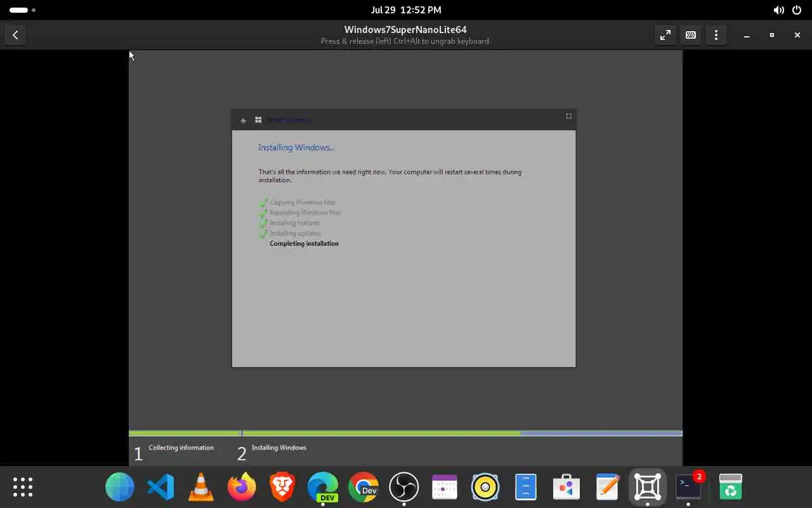This screenshot has width=812, height=508.
Task: Switch to the Terminal with 2 notifications
Action: pos(688,487)
